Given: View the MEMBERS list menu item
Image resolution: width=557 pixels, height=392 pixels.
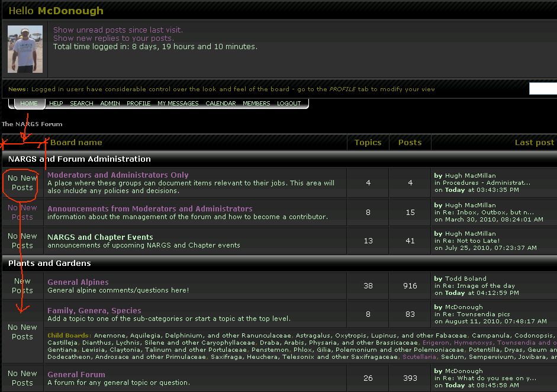Looking at the screenshot, I should pyautogui.click(x=256, y=104).
